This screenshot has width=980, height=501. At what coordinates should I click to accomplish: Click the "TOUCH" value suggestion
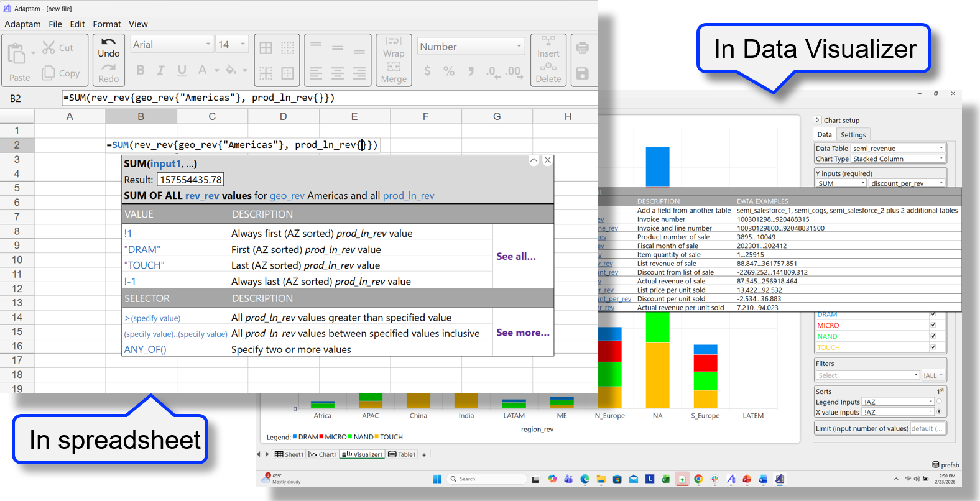[144, 265]
